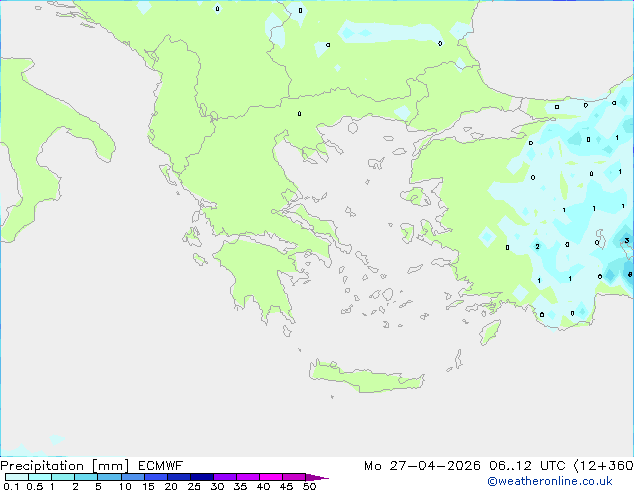
Task: Click the 10 to 15 mm legend color
Action: (x=132, y=477)
